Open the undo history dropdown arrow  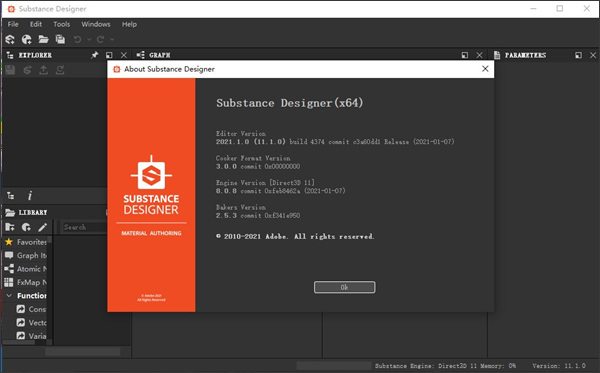[89, 39]
